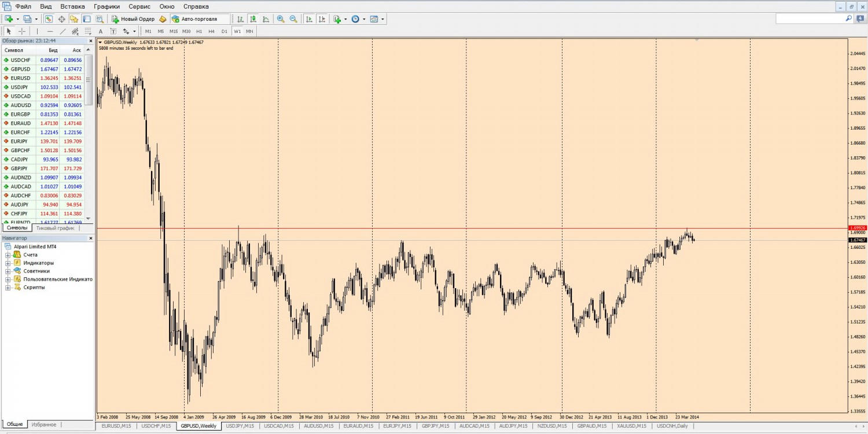Switch to Избранное tab in Navigator
Viewport: 868px width, 434px height.
44,424
